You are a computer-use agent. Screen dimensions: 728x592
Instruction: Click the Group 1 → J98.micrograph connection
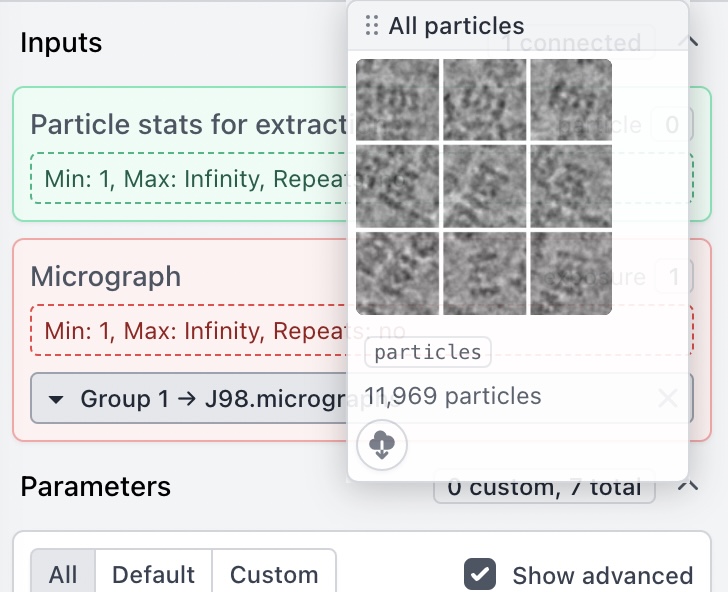tap(200, 399)
